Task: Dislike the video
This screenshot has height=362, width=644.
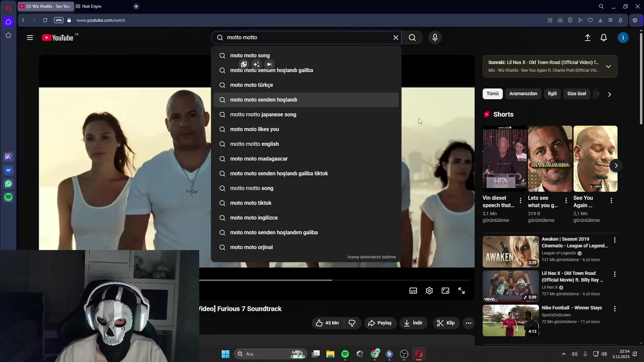Action: [x=352, y=323]
